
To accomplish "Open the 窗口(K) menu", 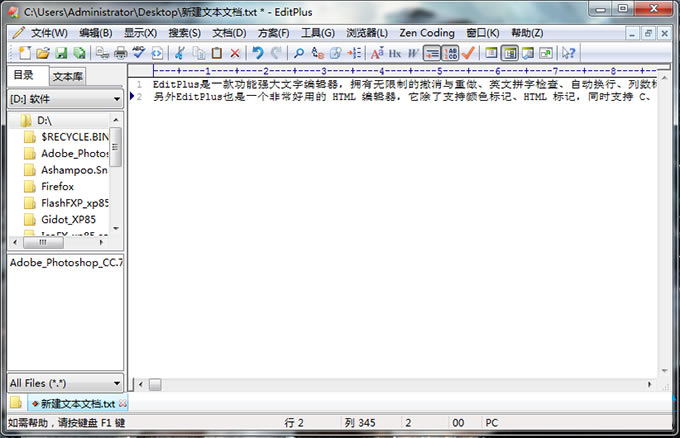I will [483, 33].
